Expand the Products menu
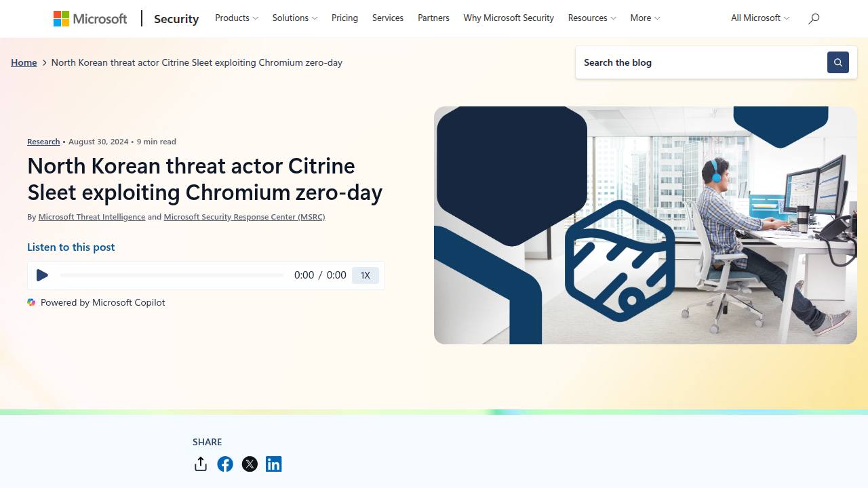 pyautogui.click(x=237, y=18)
